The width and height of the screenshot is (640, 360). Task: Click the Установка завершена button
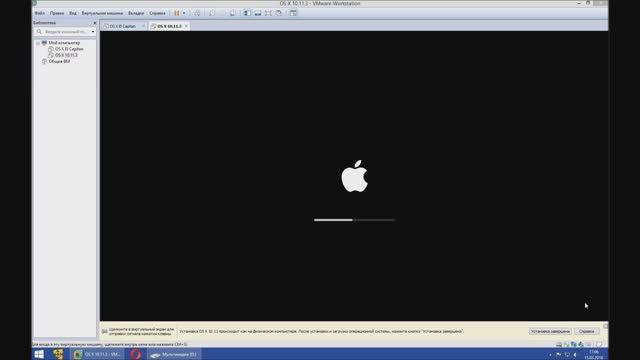(550, 331)
